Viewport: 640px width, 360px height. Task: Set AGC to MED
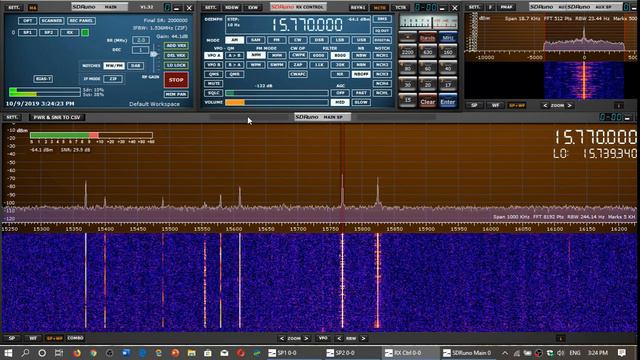tap(340, 102)
